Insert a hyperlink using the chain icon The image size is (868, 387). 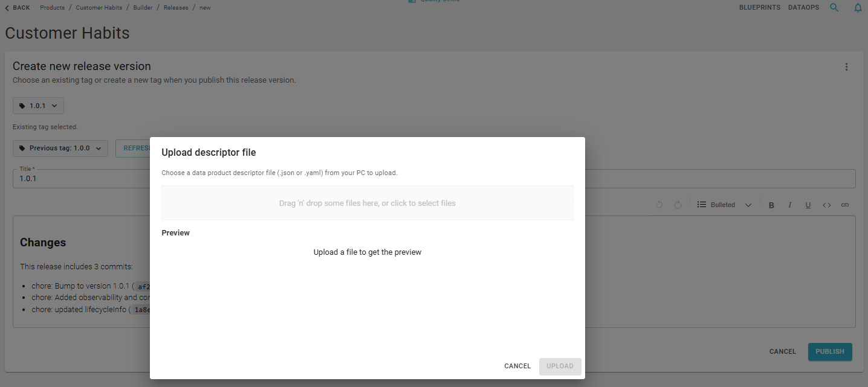(x=844, y=205)
